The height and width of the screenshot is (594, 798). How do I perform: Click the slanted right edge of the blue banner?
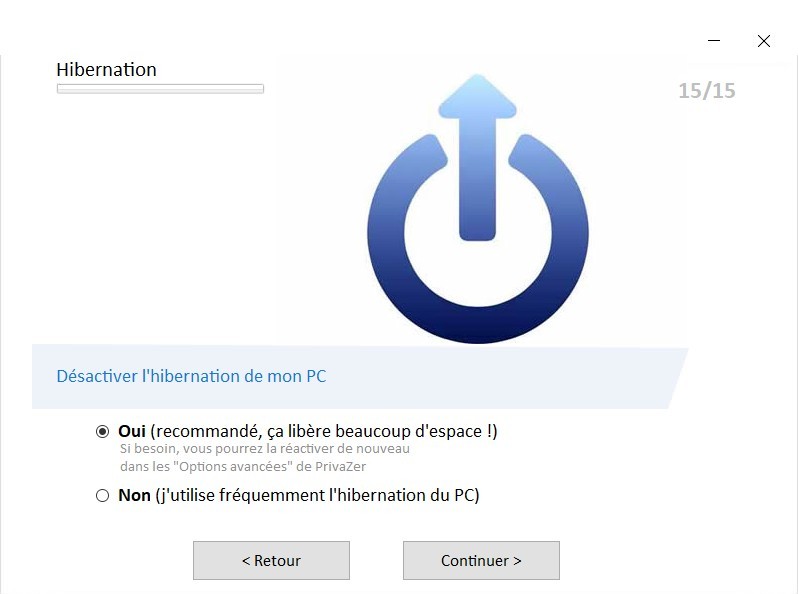tap(678, 378)
